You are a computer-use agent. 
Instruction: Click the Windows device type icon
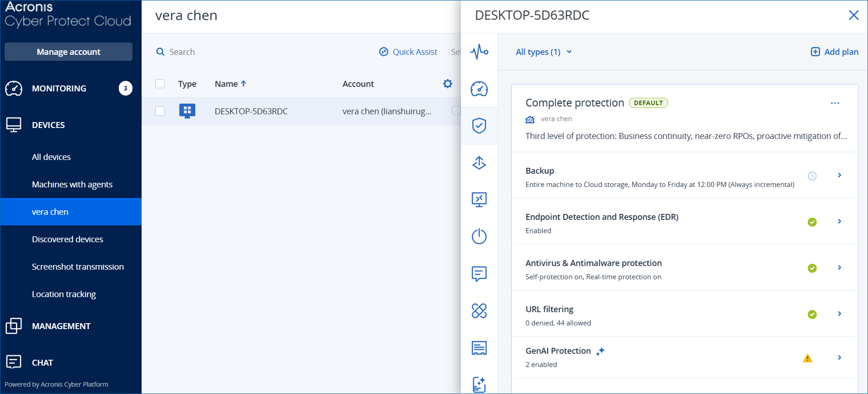(187, 111)
